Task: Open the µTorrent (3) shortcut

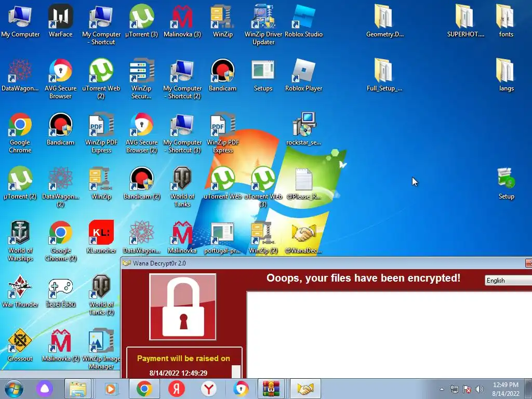Action: pyautogui.click(x=141, y=21)
